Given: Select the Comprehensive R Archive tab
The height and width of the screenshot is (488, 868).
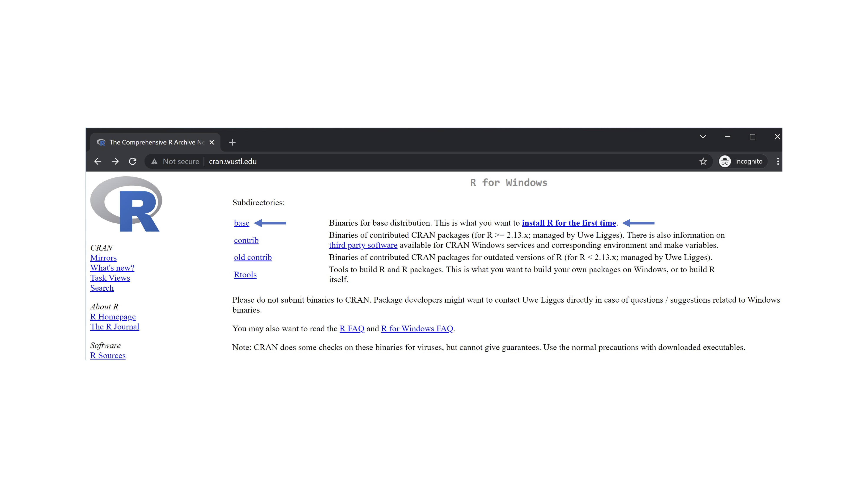Looking at the screenshot, I should [157, 142].
